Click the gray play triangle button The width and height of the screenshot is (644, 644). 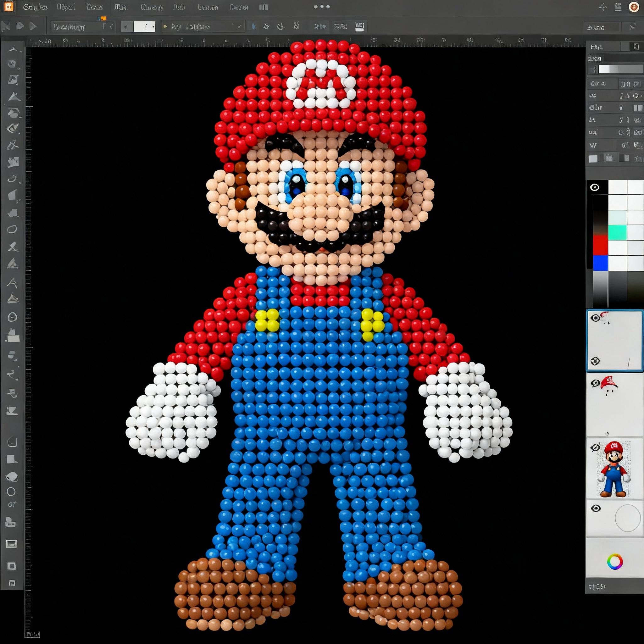point(33,26)
